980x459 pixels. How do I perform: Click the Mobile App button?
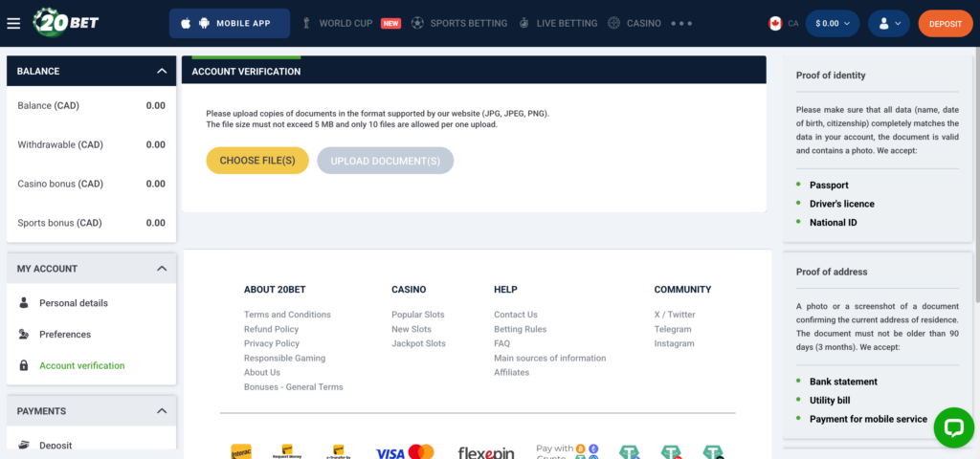point(230,23)
